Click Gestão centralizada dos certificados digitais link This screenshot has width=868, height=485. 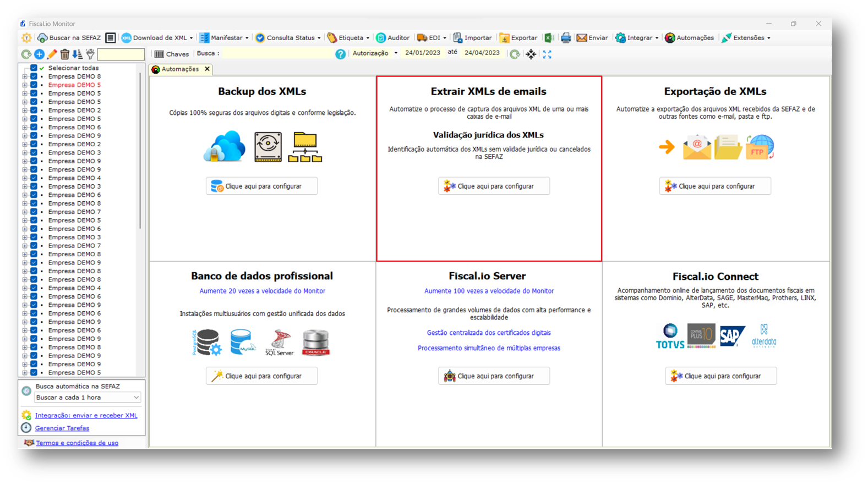(x=489, y=333)
